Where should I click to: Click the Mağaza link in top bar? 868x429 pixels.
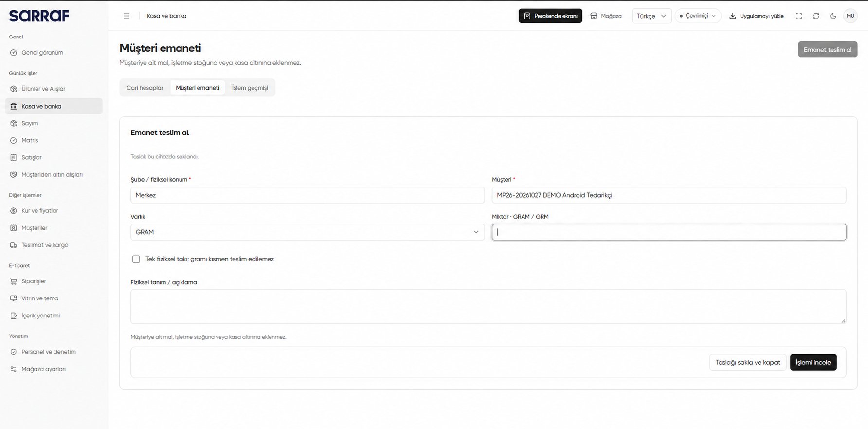(x=606, y=16)
